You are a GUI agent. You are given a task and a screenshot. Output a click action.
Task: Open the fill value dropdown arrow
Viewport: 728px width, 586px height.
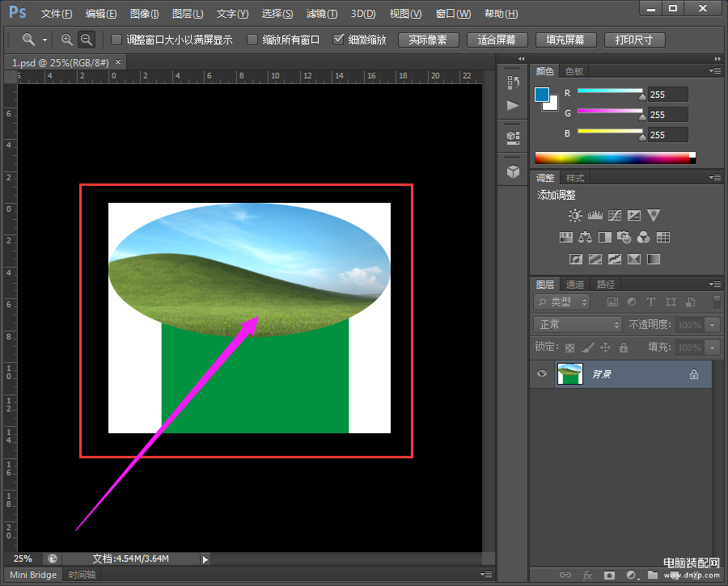click(712, 347)
